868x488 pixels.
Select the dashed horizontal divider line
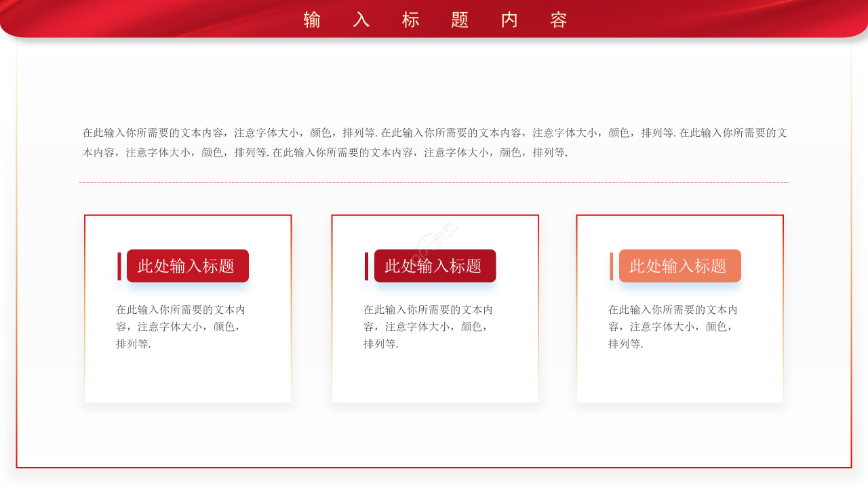pos(434,182)
